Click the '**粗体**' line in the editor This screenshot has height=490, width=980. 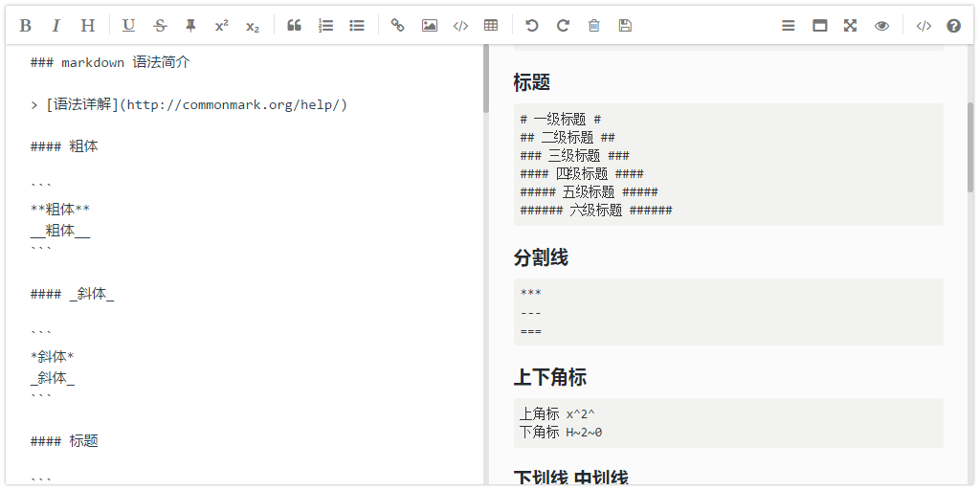pyautogui.click(x=60, y=209)
